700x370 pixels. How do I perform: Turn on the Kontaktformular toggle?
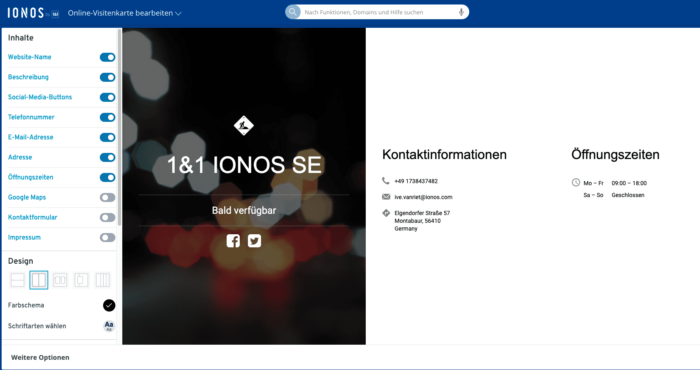tap(108, 217)
